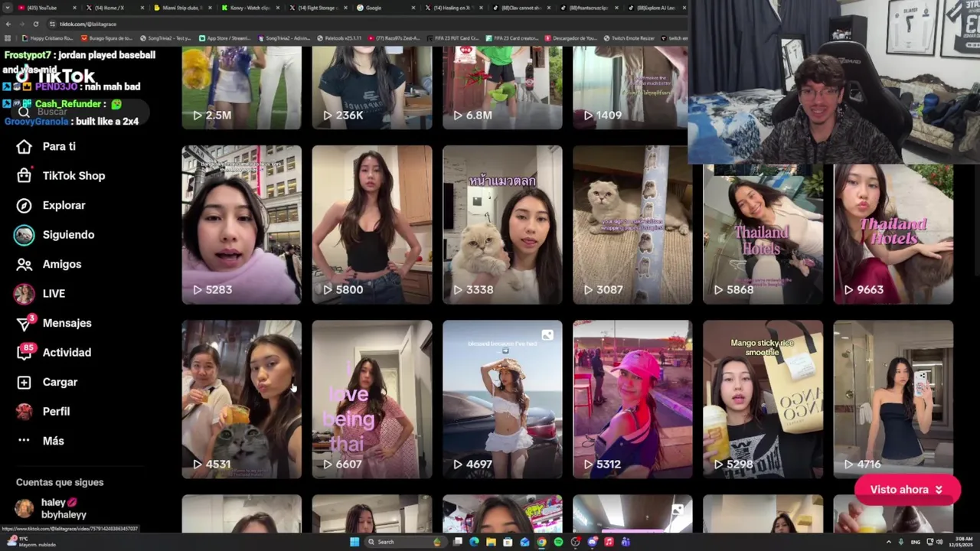The height and width of the screenshot is (551, 980).
Task: Open the Siguiendo feed
Action: 54,234
